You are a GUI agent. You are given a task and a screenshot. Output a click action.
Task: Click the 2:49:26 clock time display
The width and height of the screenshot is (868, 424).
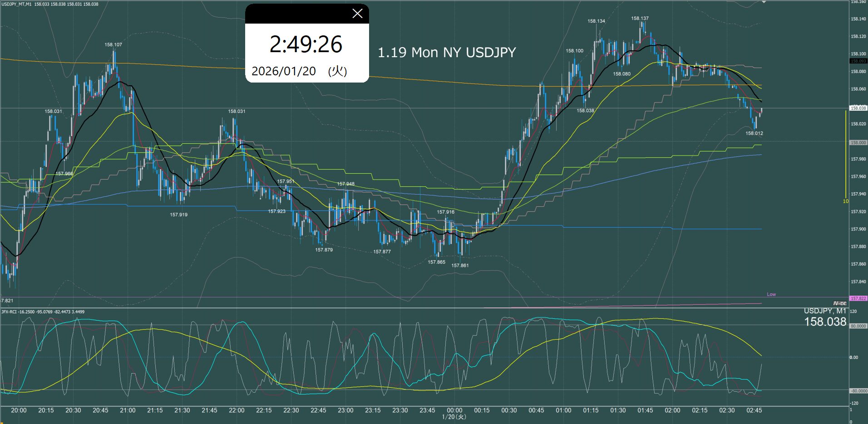pos(306,44)
